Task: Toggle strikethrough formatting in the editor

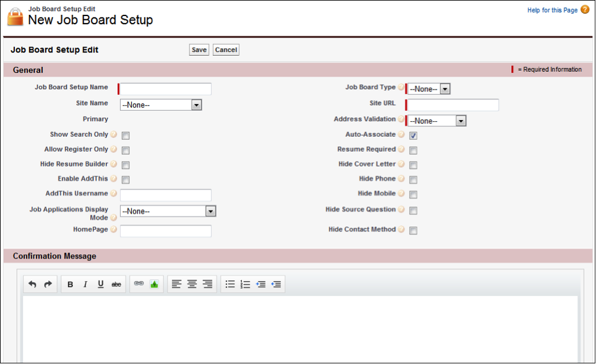Action: [115, 284]
